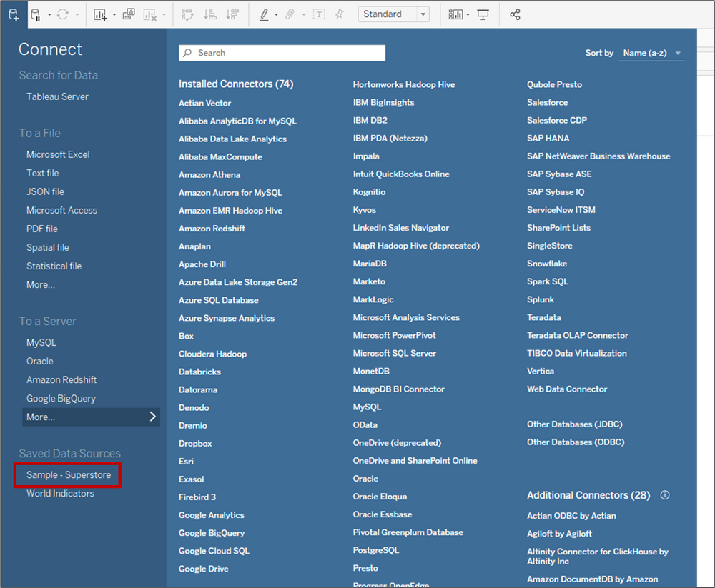Screen dimensions: 715x588
Task: Connect to a Text file
Action: 42,173
